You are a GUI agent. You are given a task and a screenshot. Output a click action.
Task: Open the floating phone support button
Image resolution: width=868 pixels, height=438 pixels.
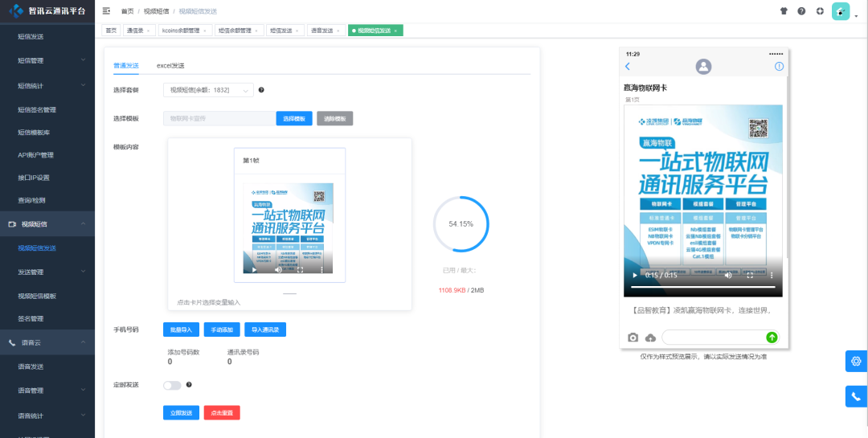coord(857,396)
